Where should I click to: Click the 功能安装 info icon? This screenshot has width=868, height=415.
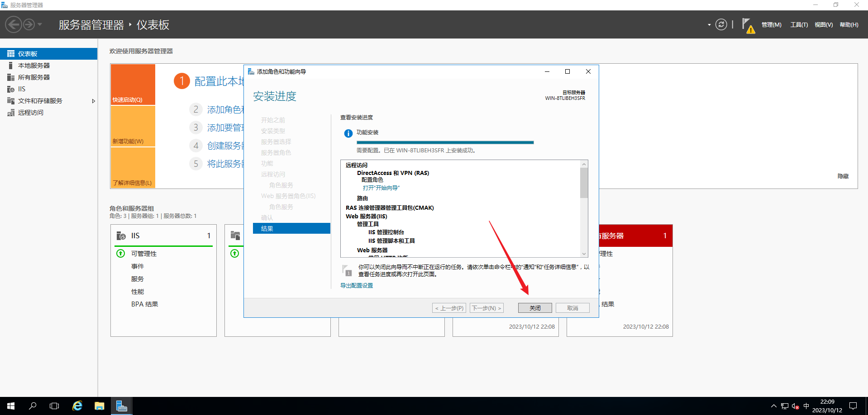348,133
